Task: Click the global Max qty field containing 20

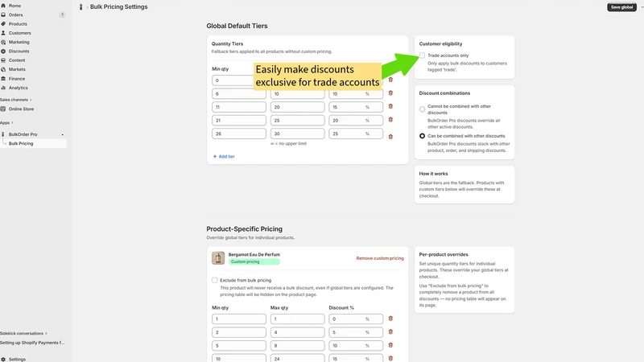Action: 297,107
